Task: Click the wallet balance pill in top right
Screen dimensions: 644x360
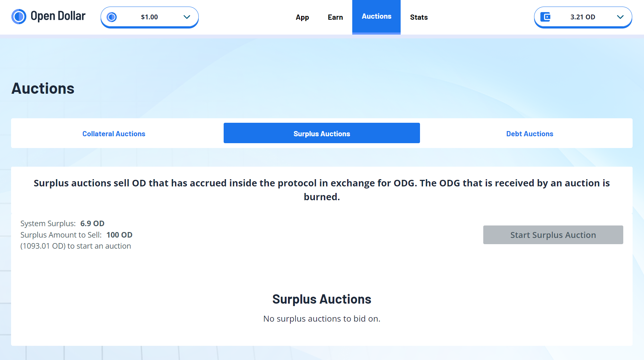Action: pyautogui.click(x=582, y=17)
